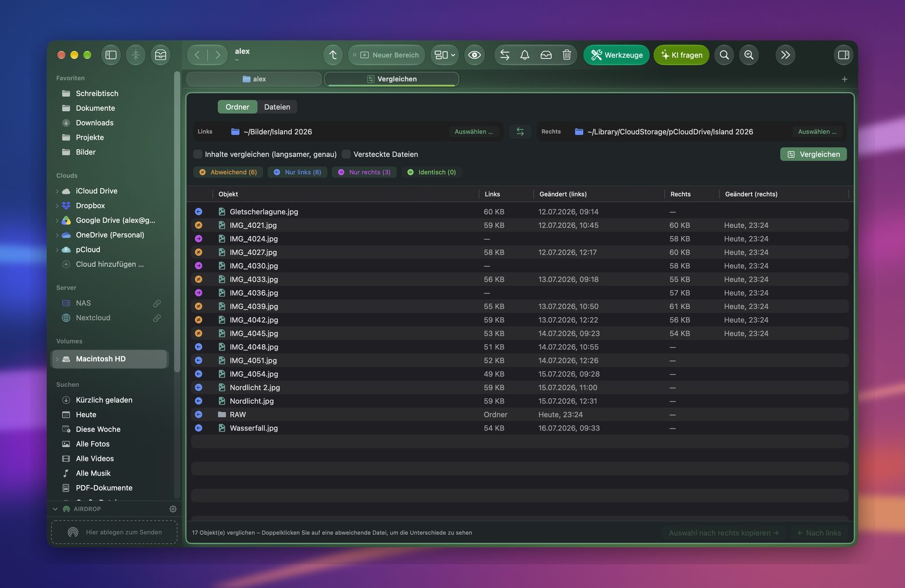Open the AirDrop settings gear

(x=173, y=509)
